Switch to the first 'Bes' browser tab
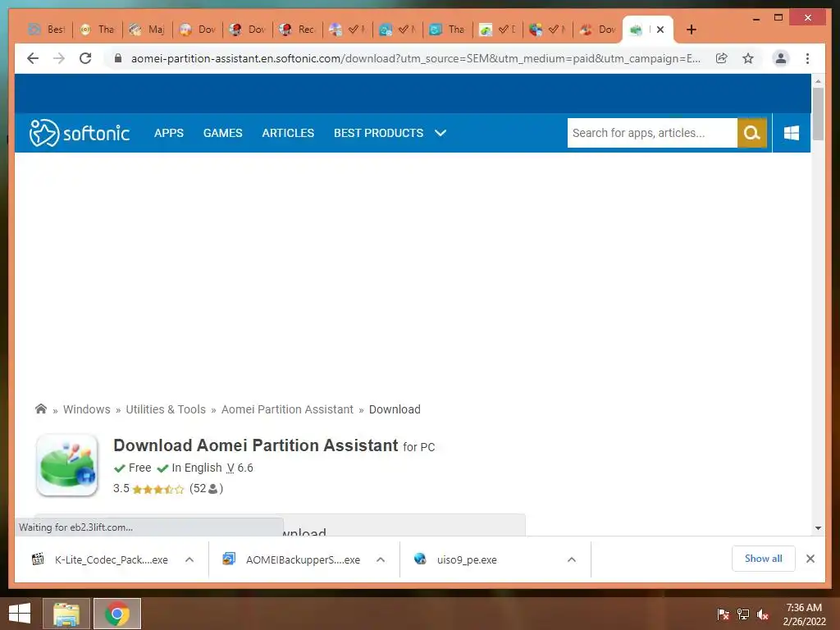 (x=47, y=30)
